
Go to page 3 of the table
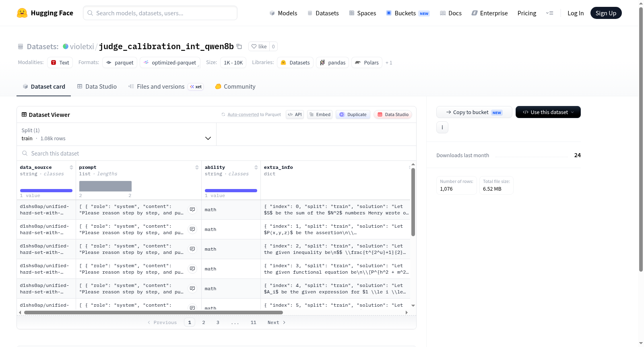(218, 322)
